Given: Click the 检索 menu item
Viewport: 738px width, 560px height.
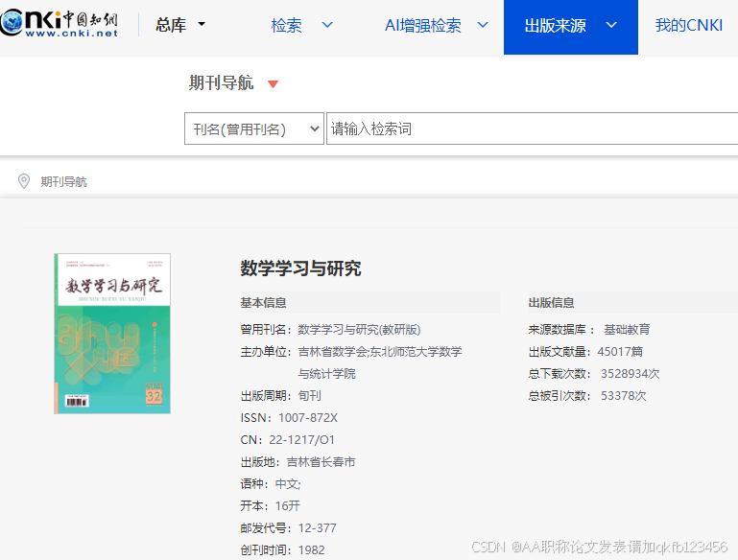Looking at the screenshot, I should pyautogui.click(x=286, y=25).
